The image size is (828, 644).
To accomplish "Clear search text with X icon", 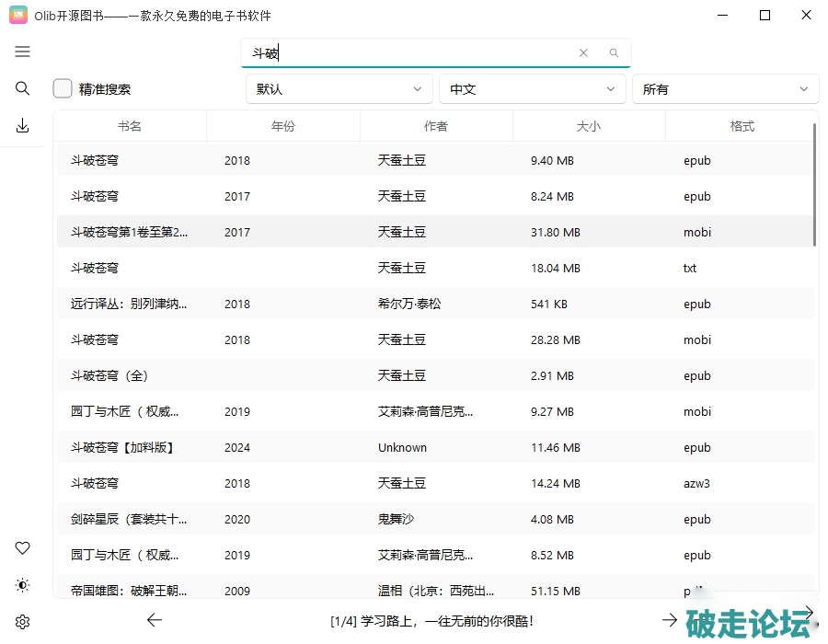I will tap(583, 53).
